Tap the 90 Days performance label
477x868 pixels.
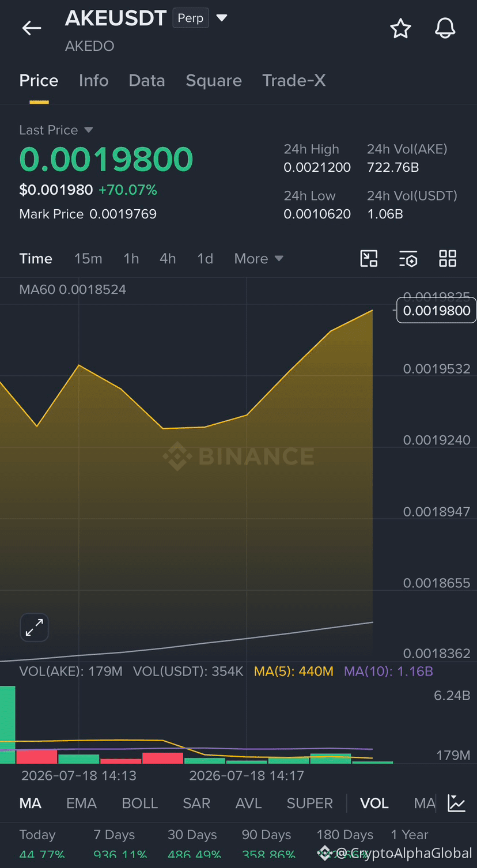pos(266,835)
